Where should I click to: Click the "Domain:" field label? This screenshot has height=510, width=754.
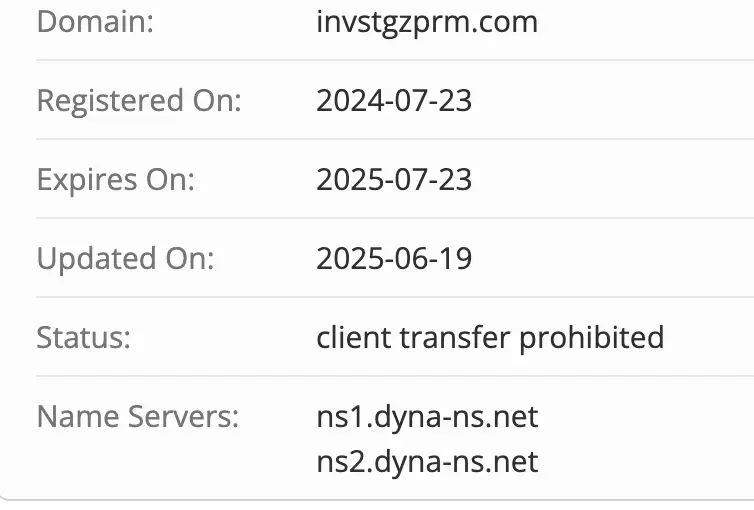click(x=95, y=21)
